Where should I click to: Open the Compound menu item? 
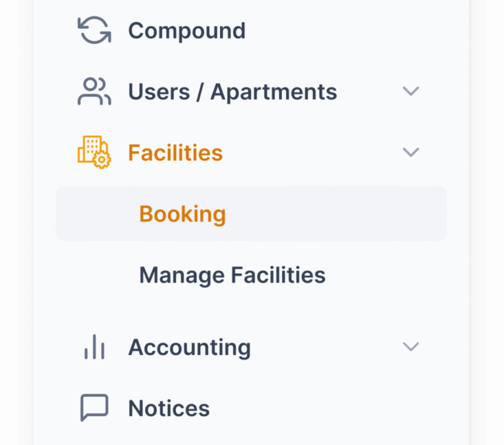tap(186, 31)
